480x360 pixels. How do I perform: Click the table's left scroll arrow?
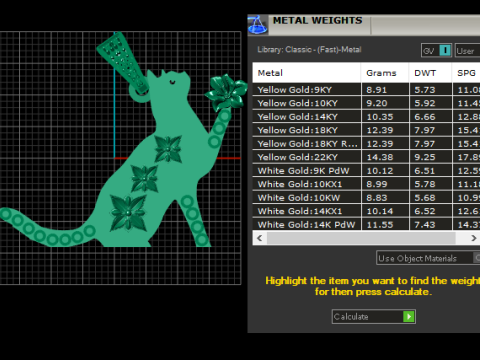coord(260,238)
